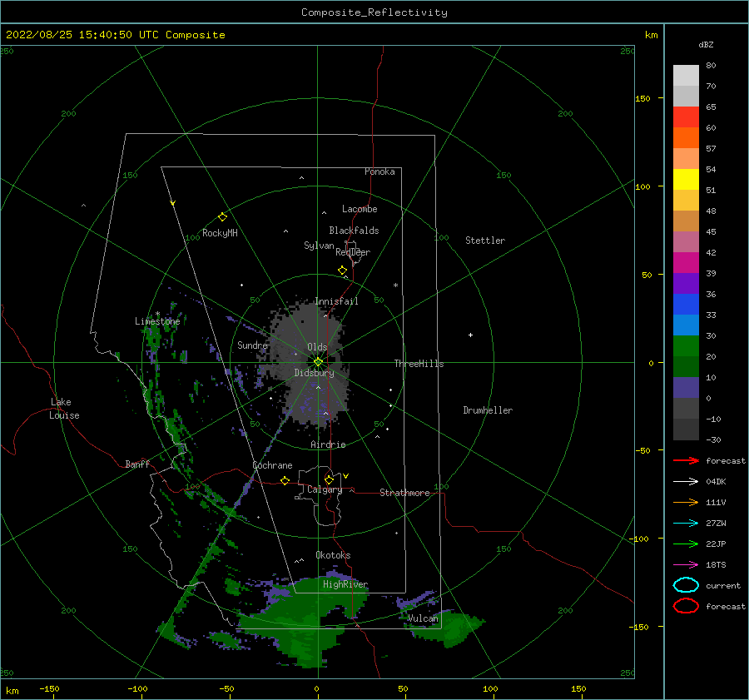This screenshot has width=749, height=700.
Task: Click the Lake Louise label
Action: pyautogui.click(x=64, y=409)
